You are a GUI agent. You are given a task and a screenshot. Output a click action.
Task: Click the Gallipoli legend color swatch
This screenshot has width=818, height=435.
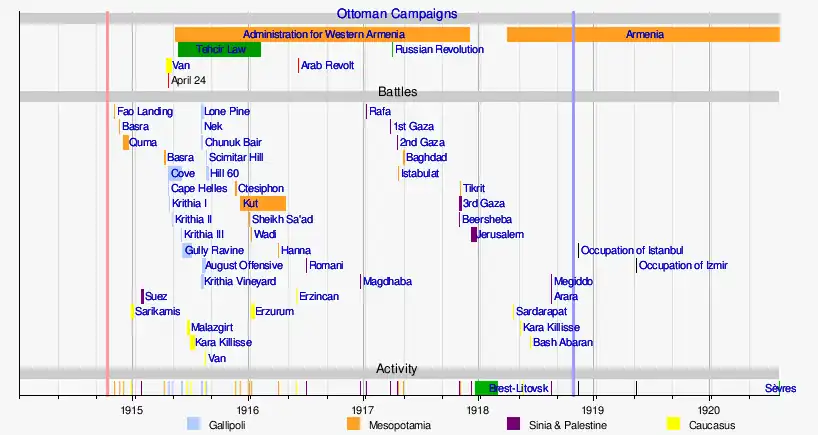coord(193,424)
